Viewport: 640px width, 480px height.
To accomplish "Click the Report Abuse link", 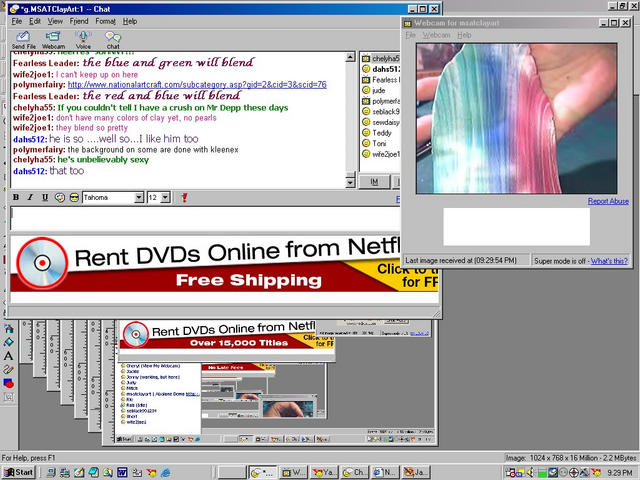I will click(608, 201).
